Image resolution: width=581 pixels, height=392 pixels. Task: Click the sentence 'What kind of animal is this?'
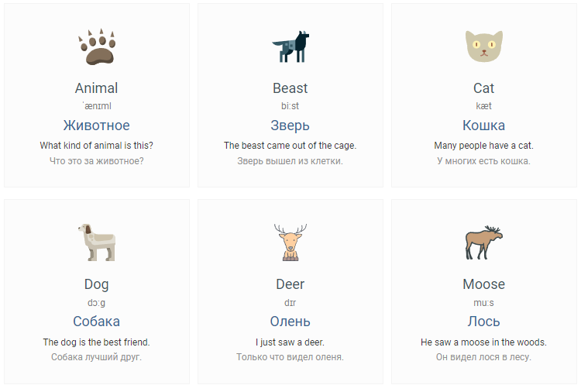pos(96,145)
